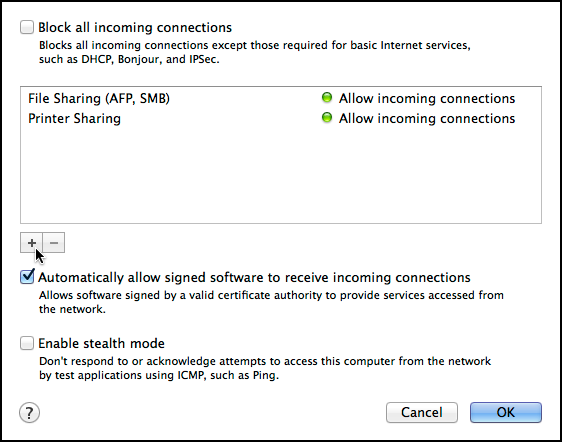Open help with the question mark button
Image resolution: width=562 pixels, height=442 pixels.
tap(29, 413)
